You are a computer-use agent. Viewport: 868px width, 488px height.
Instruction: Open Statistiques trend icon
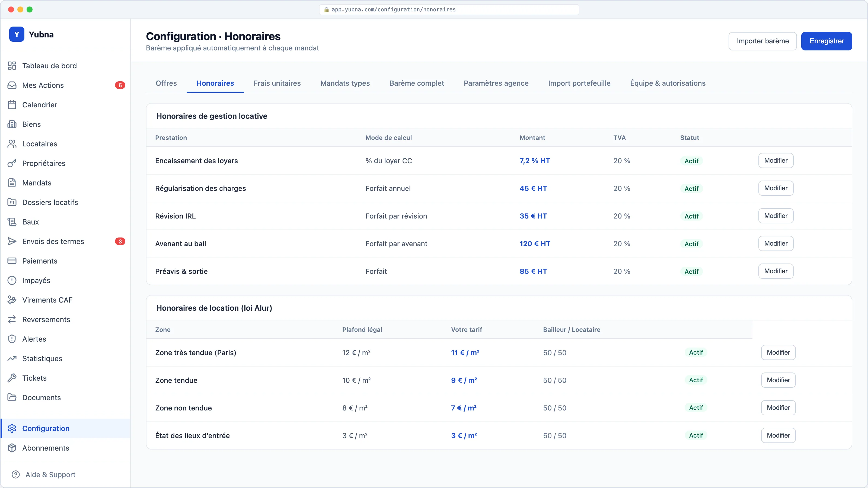point(12,359)
